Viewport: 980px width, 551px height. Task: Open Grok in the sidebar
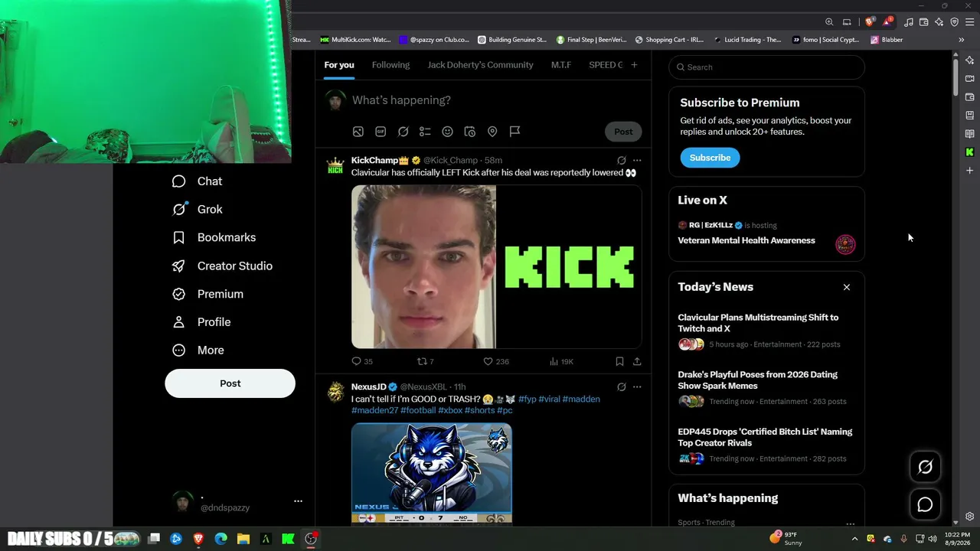pos(197,210)
